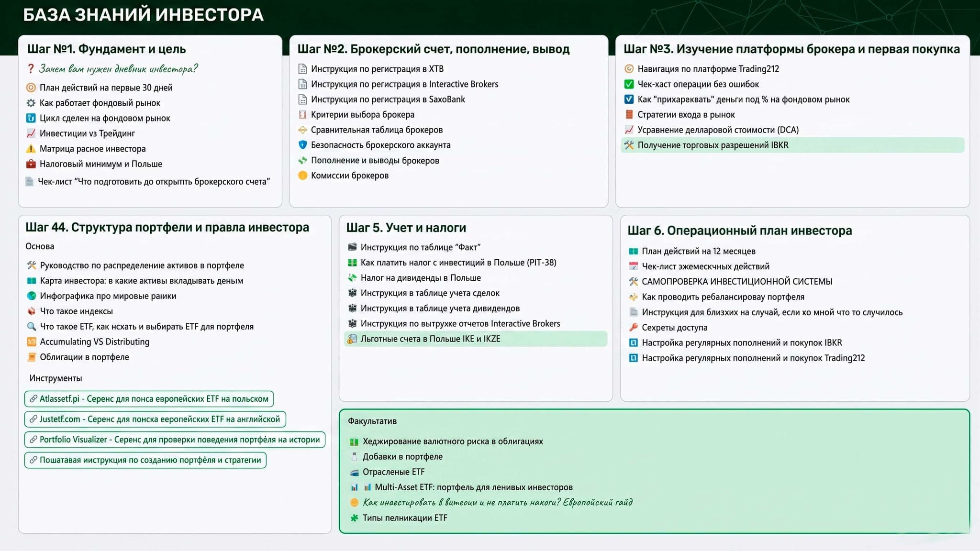
Task: Click the green asterisk icon beside "Типы пелникации ETF"
Action: [x=354, y=518]
